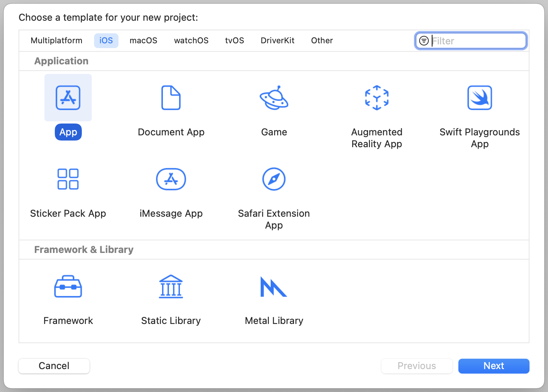Switch to the macOS tab

click(143, 41)
